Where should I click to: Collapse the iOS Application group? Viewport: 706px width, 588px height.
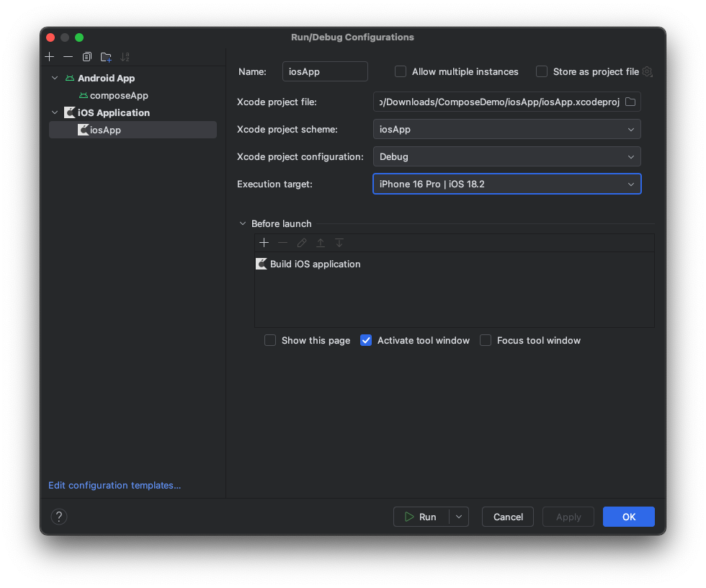[x=55, y=112]
